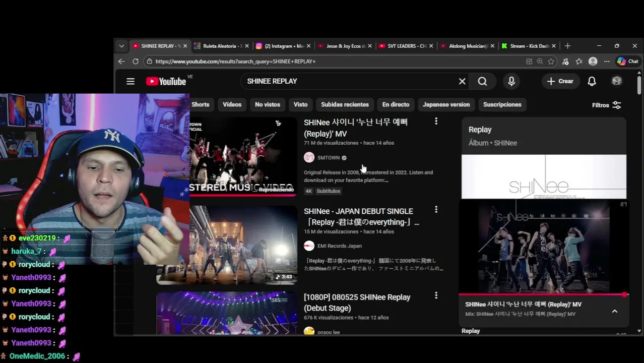This screenshot has width=644, height=363.
Task: Click the miniplayer video frame
Action: [544, 247]
